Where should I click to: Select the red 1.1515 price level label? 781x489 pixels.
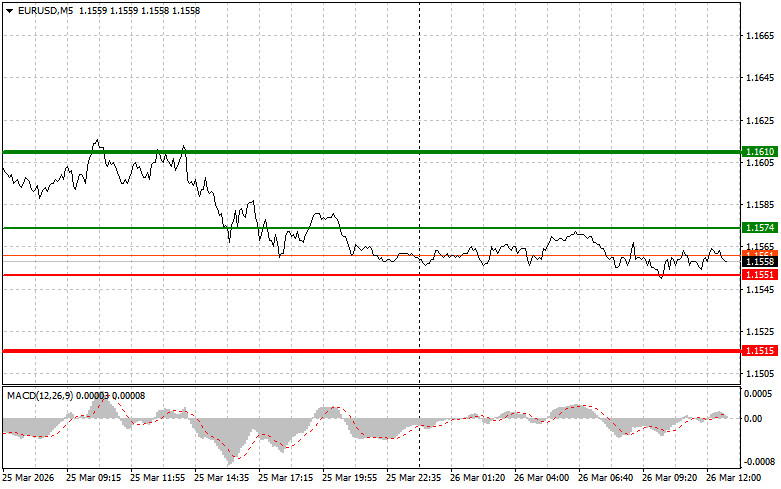(760, 351)
